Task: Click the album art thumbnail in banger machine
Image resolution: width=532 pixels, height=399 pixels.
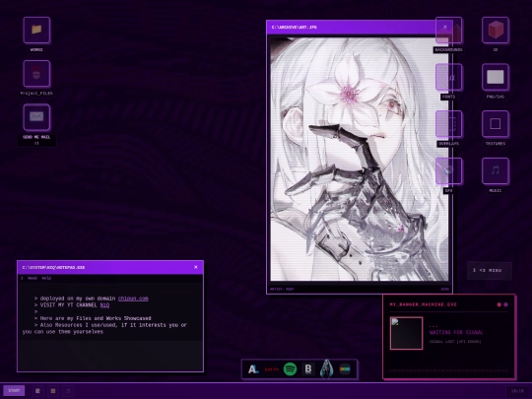Action: point(407,333)
